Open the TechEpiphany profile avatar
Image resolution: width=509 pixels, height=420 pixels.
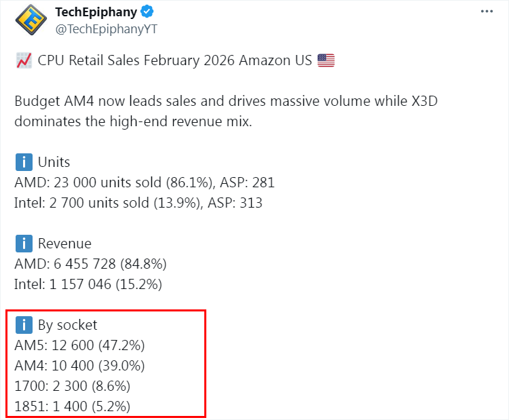tap(31, 19)
